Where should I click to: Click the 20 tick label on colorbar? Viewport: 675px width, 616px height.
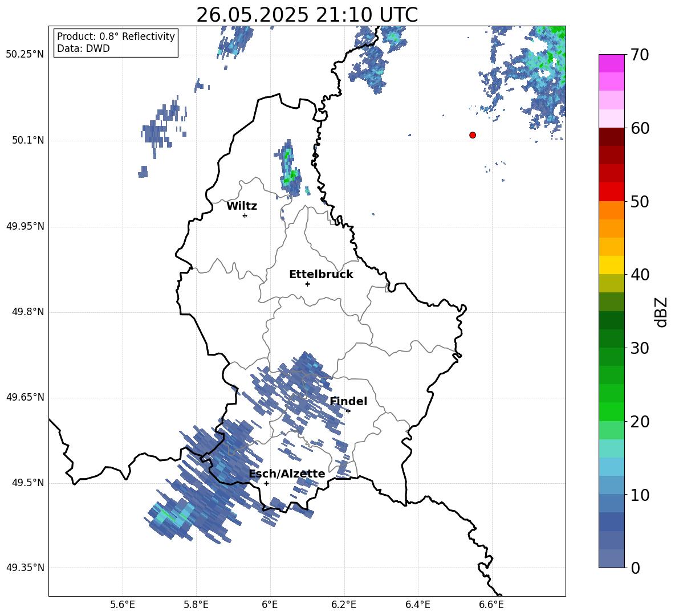click(640, 422)
